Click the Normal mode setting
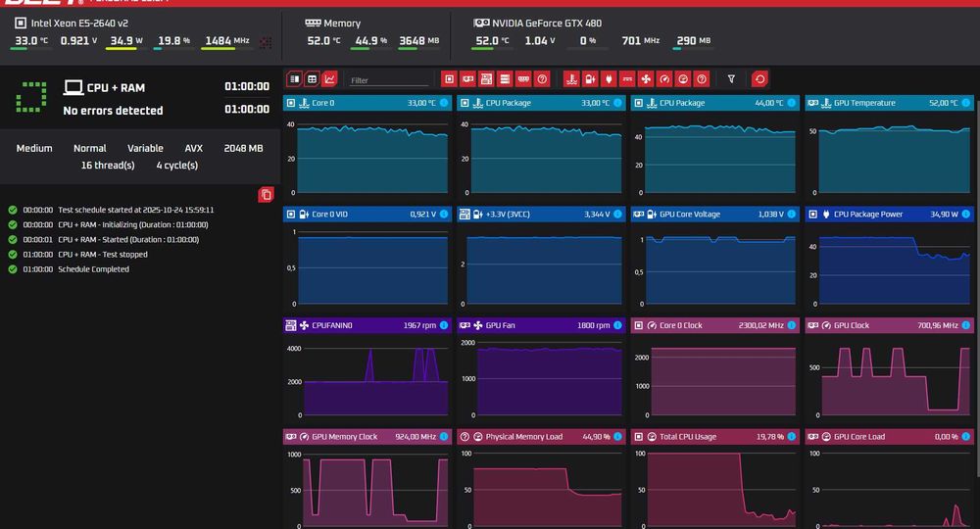The width and height of the screenshot is (980, 529). click(89, 148)
